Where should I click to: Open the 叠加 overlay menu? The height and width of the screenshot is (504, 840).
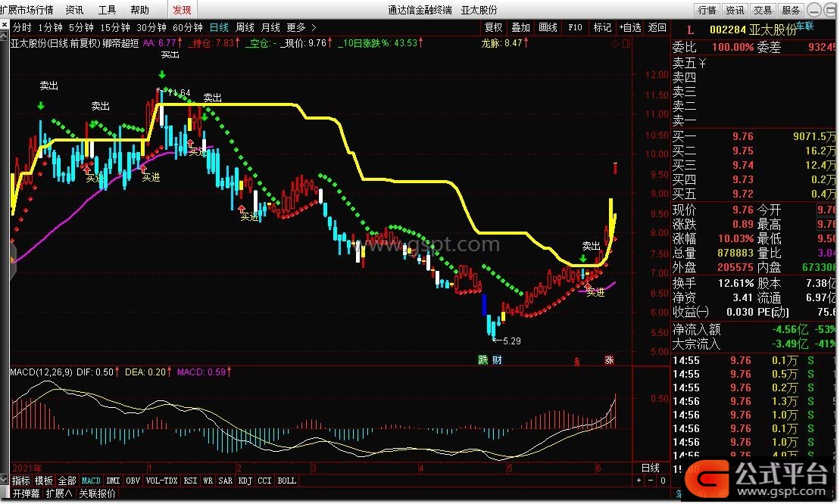[x=520, y=27]
